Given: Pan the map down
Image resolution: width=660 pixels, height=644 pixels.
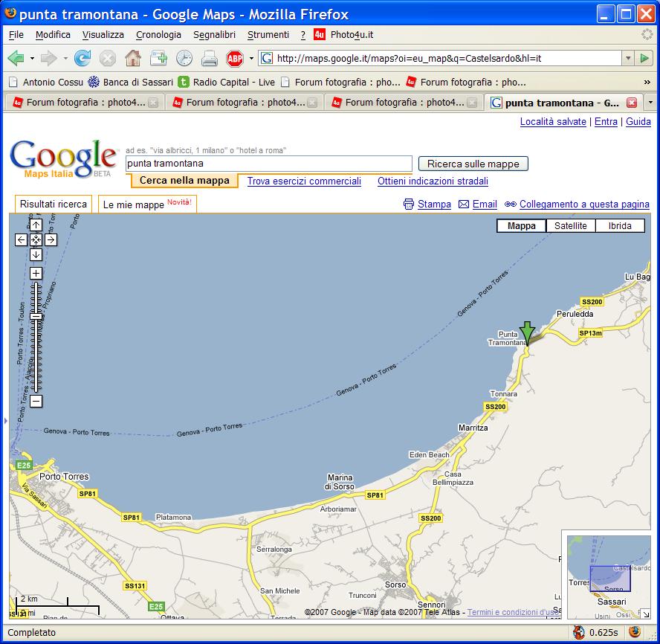Looking at the screenshot, I should 36,254.
